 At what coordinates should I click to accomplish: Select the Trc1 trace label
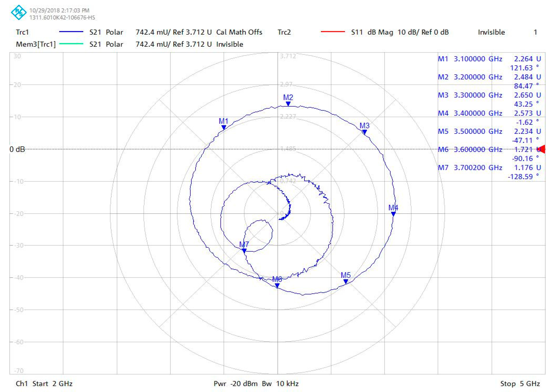22,32
